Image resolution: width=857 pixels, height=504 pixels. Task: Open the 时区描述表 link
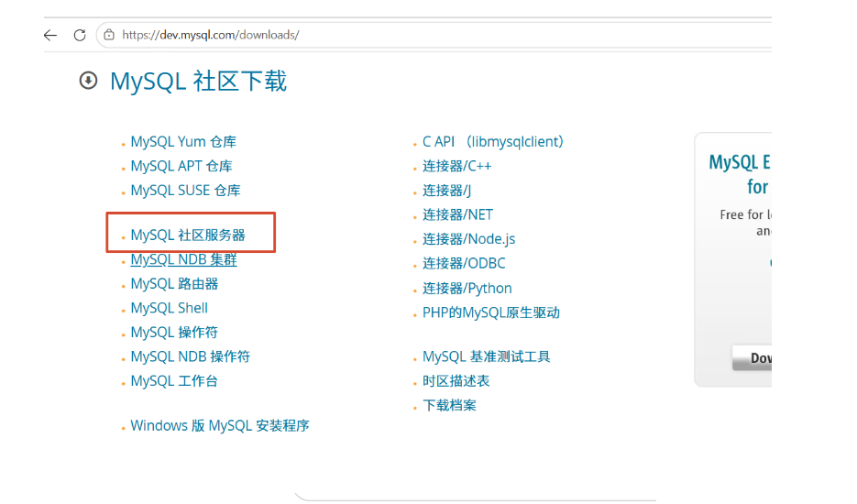click(x=456, y=381)
